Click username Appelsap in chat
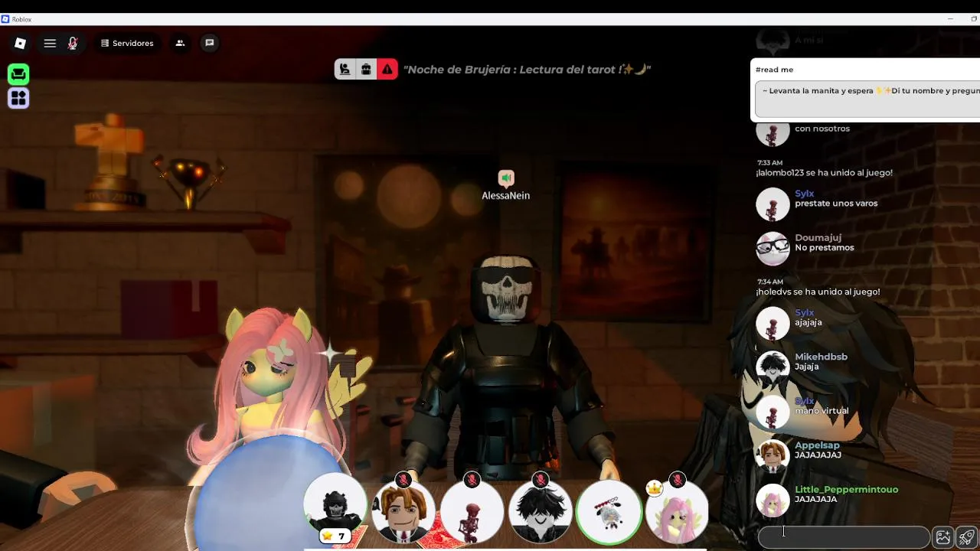The image size is (980, 551). click(x=817, y=445)
